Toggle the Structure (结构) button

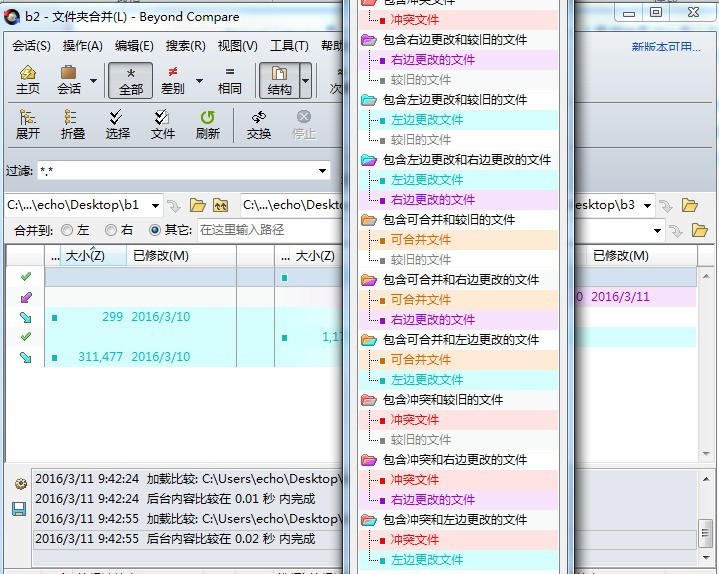(279, 81)
